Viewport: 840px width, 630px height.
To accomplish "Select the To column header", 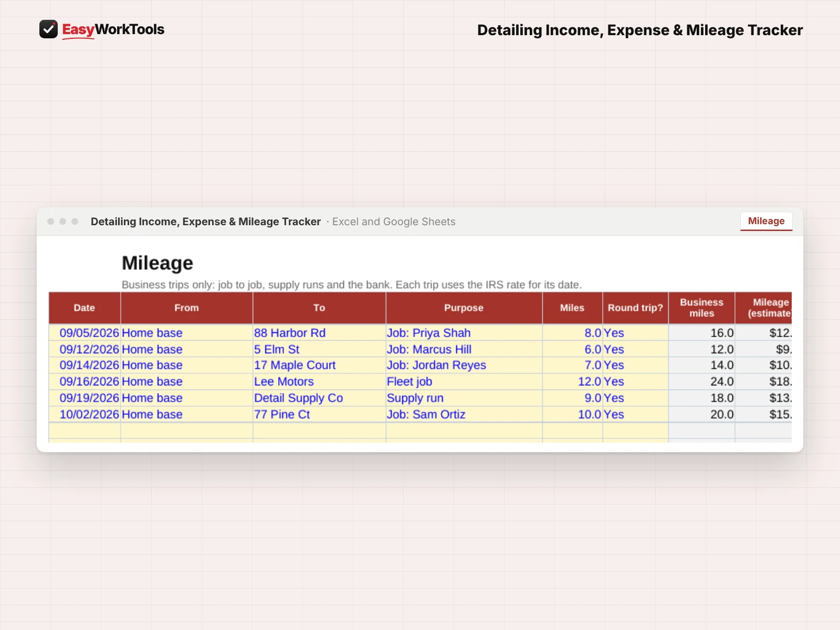I will [319, 308].
